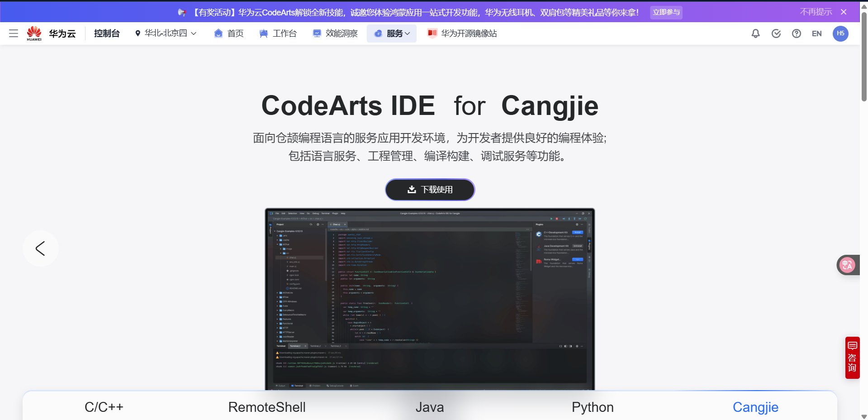Expand the 服务 services dropdown

392,33
